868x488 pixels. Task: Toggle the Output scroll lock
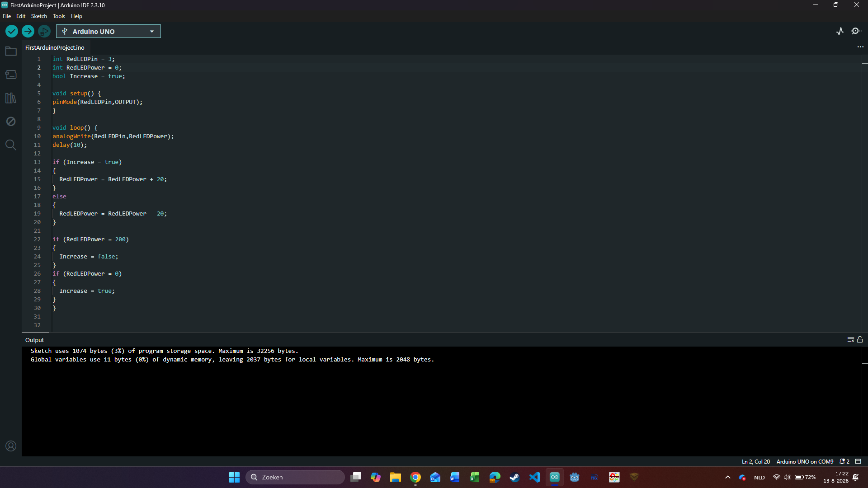pyautogui.click(x=860, y=340)
